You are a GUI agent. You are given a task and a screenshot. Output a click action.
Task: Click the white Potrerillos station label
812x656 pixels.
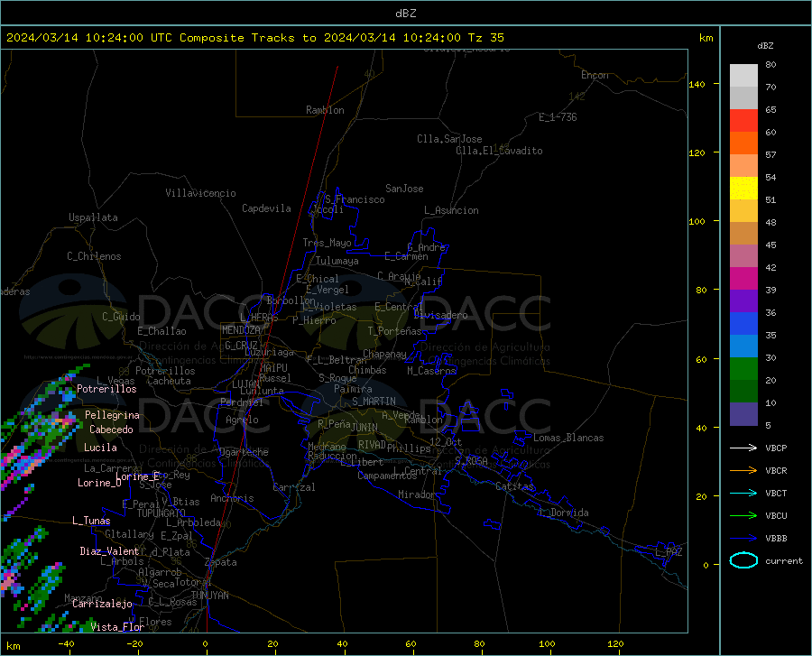pos(106,389)
